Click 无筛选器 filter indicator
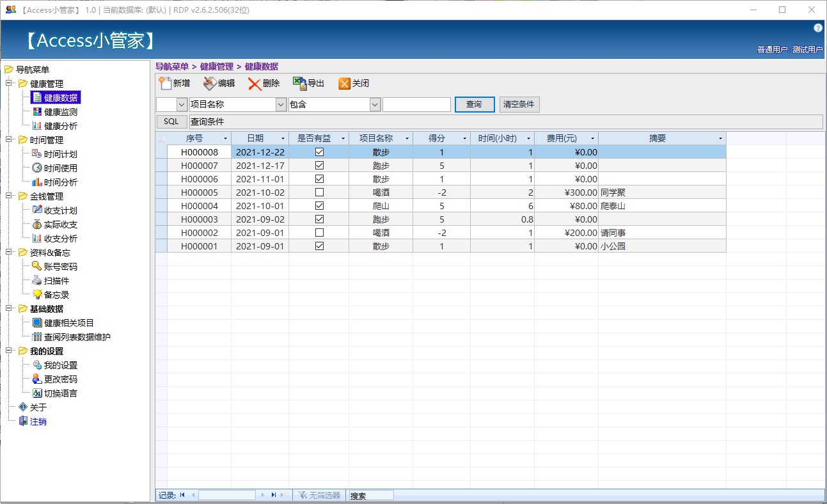Screen dimensions: 827x504 [x=319, y=495]
